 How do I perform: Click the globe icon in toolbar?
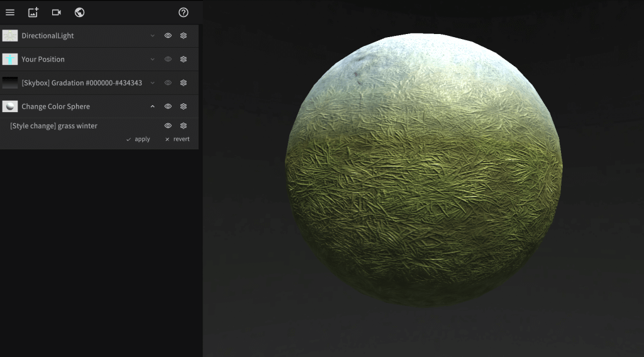(79, 13)
